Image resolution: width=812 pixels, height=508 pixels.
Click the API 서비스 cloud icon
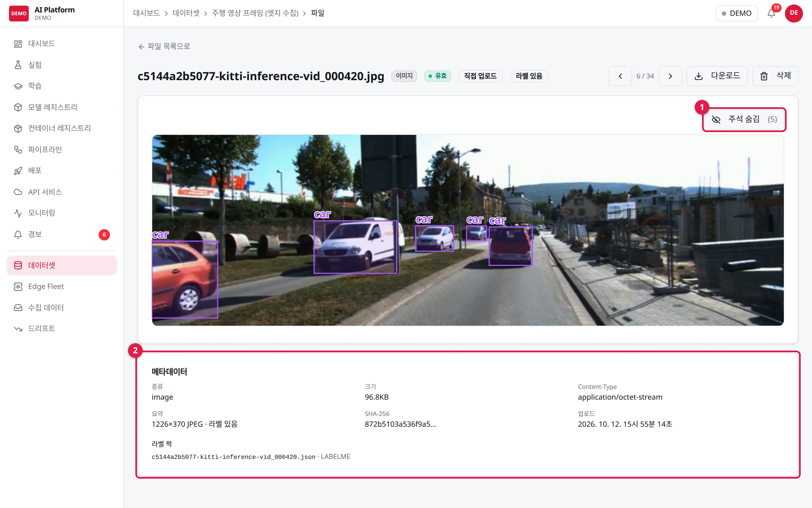[18, 192]
